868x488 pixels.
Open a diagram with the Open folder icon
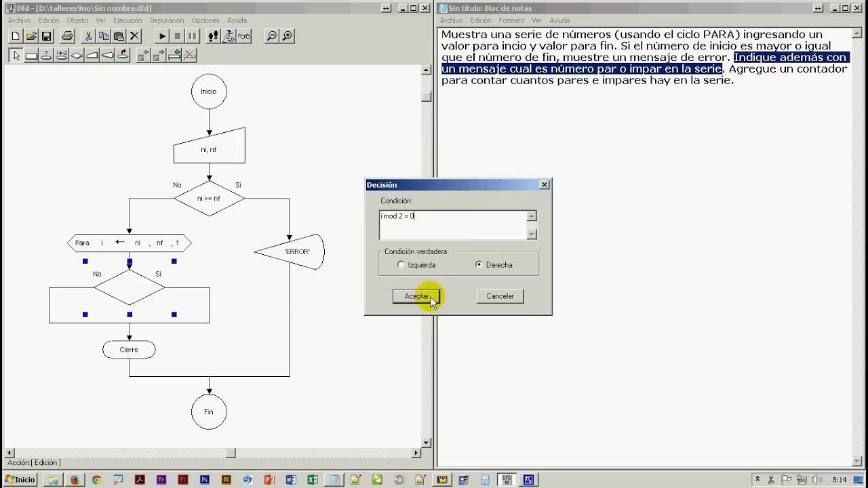(x=31, y=36)
